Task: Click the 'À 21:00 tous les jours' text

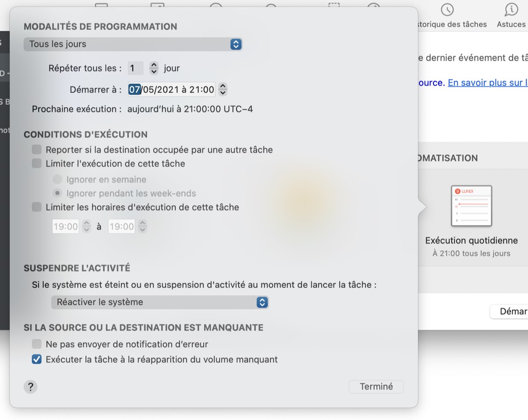Action: [471, 254]
